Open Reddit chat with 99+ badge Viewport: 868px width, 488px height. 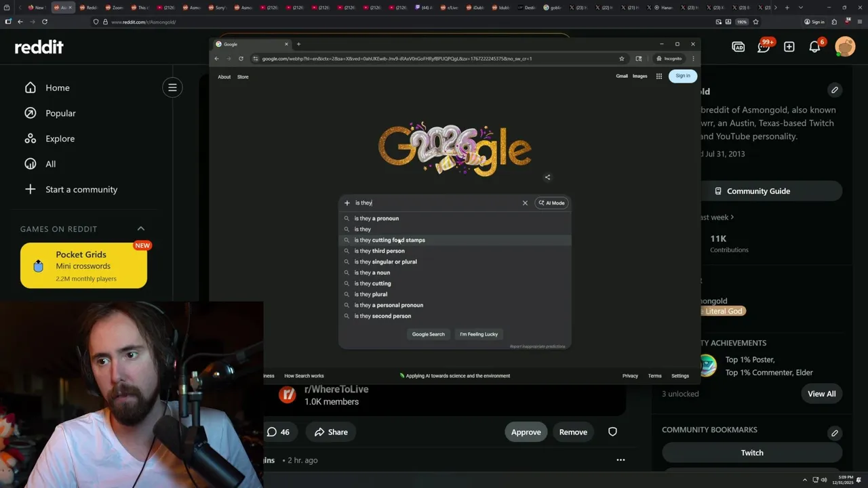pyautogui.click(x=764, y=47)
